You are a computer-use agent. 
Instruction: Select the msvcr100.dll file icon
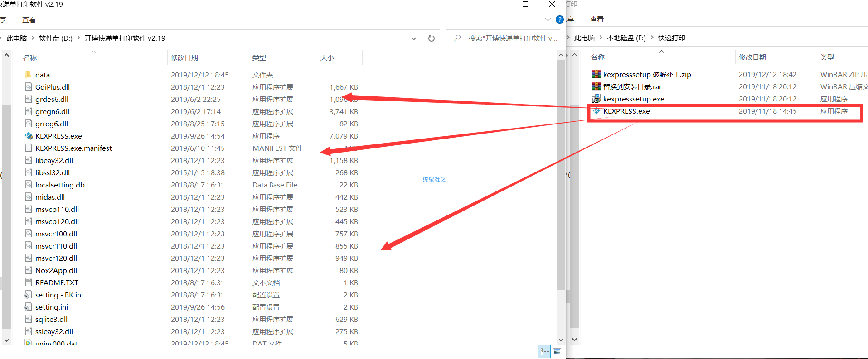28,233
